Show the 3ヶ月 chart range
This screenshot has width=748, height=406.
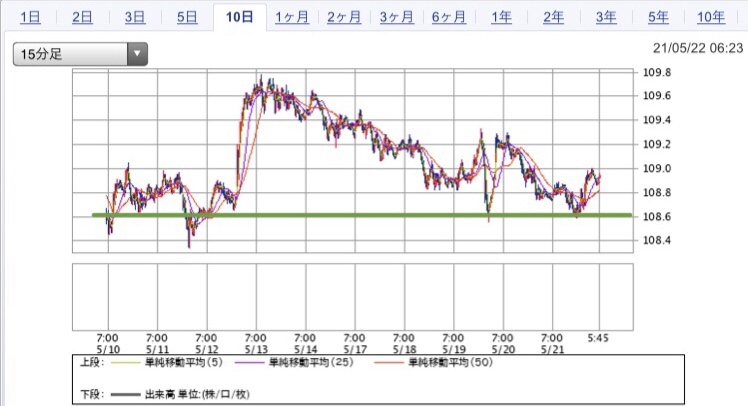click(x=396, y=17)
